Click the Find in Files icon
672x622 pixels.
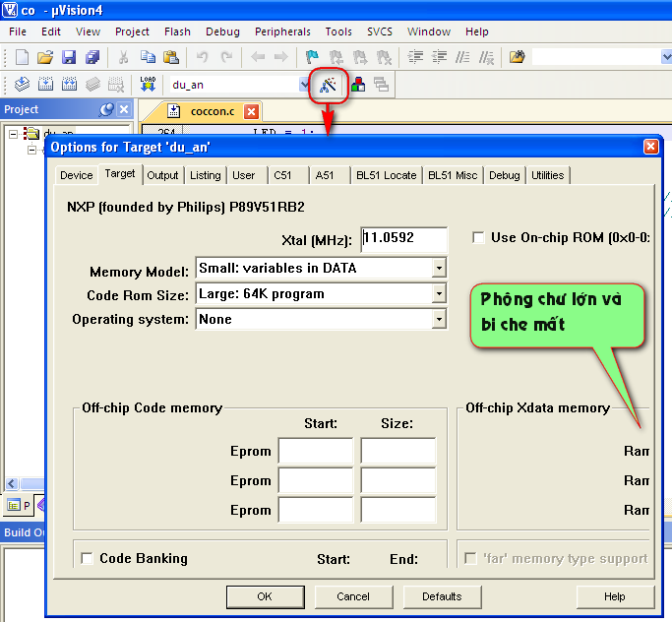tap(517, 56)
